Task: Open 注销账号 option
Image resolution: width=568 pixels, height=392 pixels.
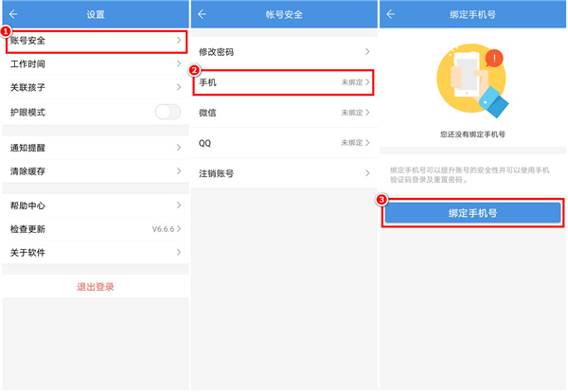Action: pyautogui.click(x=283, y=173)
